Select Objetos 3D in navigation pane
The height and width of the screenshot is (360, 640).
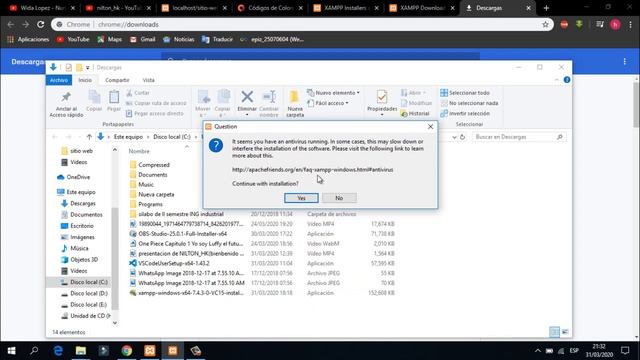pyautogui.click(x=79, y=260)
